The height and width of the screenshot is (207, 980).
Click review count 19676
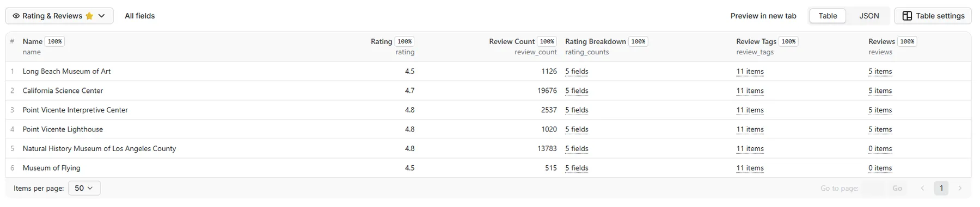(547, 91)
